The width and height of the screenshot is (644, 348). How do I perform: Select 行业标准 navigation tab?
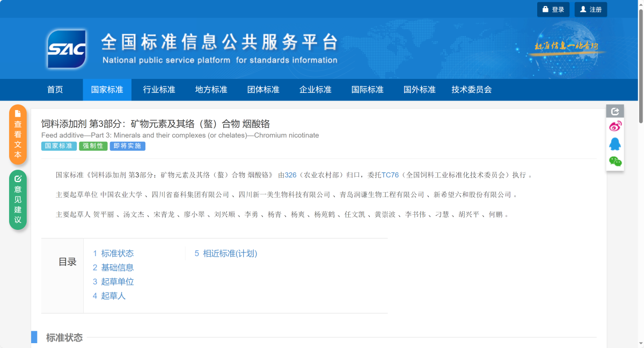[x=159, y=90]
